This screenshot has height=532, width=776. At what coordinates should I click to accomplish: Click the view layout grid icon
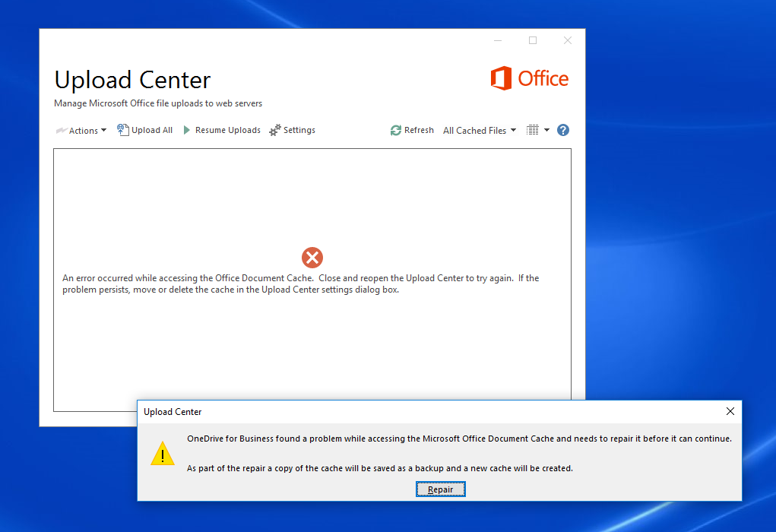533,130
